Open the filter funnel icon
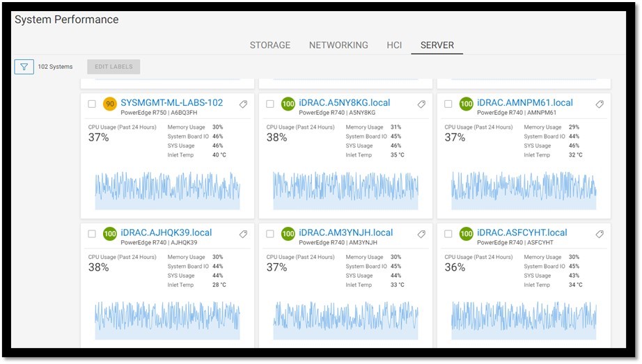 point(24,67)
